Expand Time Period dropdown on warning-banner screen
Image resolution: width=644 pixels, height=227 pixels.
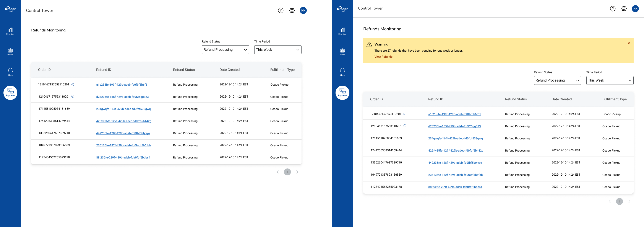(610, 80)
